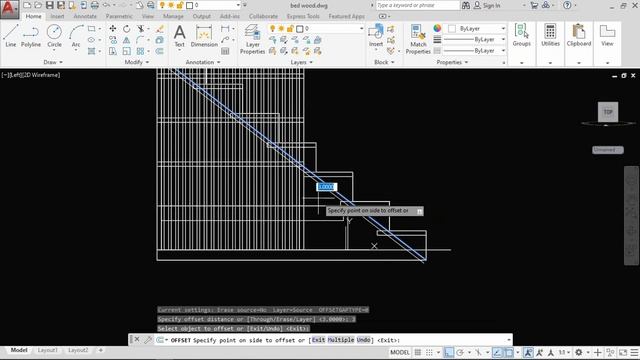Open the Parametric ribbon tab
Viewport: 640px width, 360px height.
pyautogui.click(x=119, y=16)
